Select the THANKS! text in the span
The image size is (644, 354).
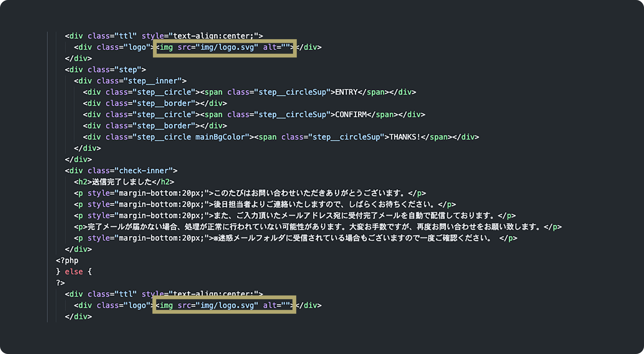(x=405, y=137)
